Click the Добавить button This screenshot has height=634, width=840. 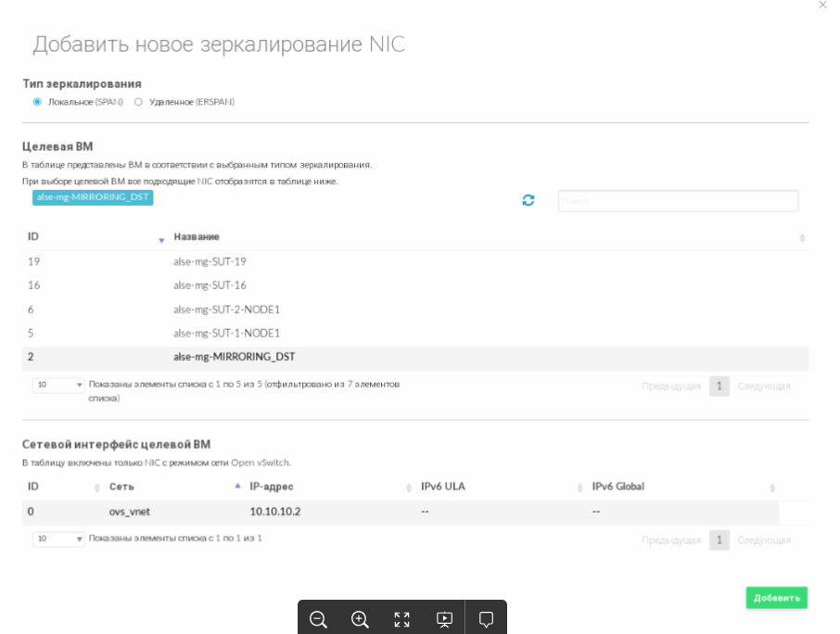pos(776,598)
